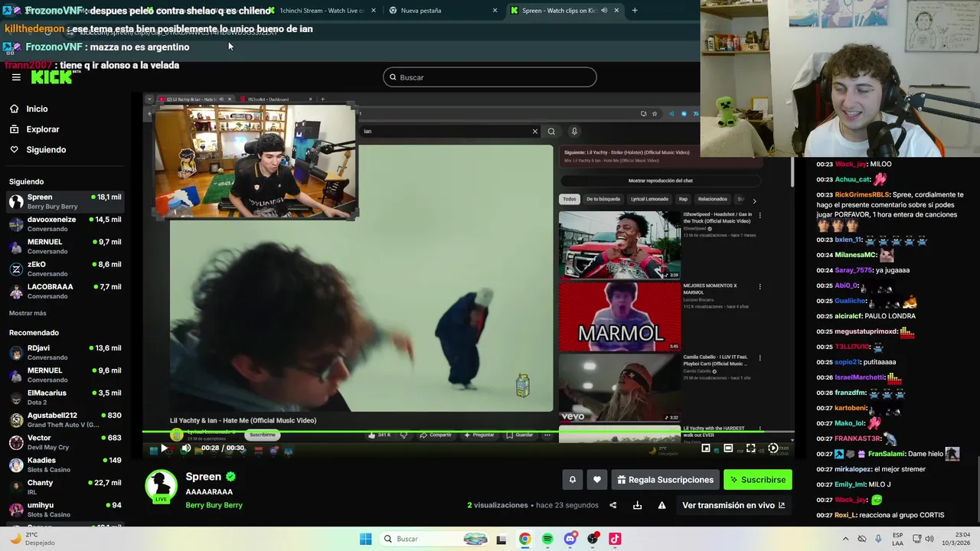Screen dimensions: 980x551
Task: Click the Buscar search field on Kick
Action: coord(490,77)
